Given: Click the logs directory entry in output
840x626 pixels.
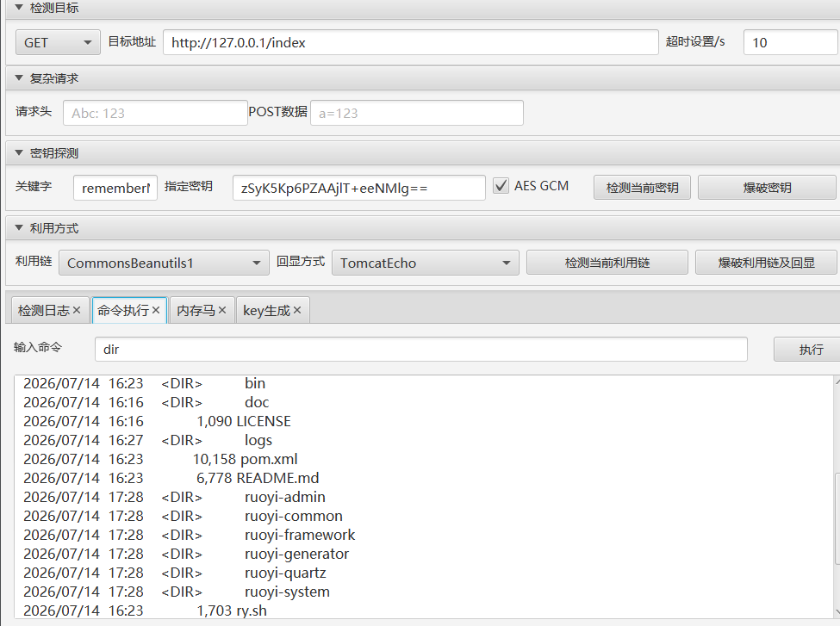Looking at the screenshot, I should [x=258, y=440].
